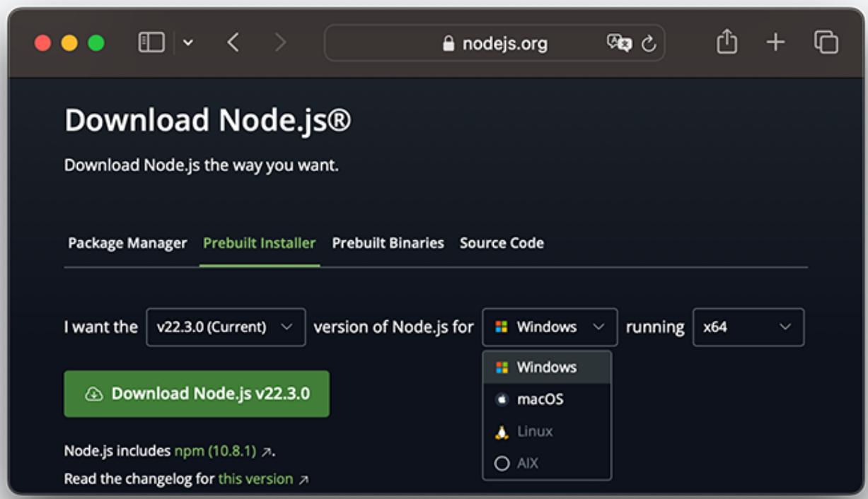Click the Download Node.js v22.3.0 button

197,394
